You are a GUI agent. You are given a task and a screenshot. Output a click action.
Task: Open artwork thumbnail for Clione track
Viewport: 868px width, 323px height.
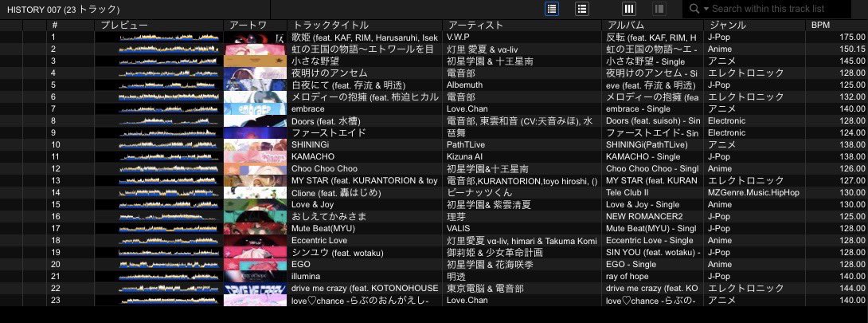pos(255,193)
